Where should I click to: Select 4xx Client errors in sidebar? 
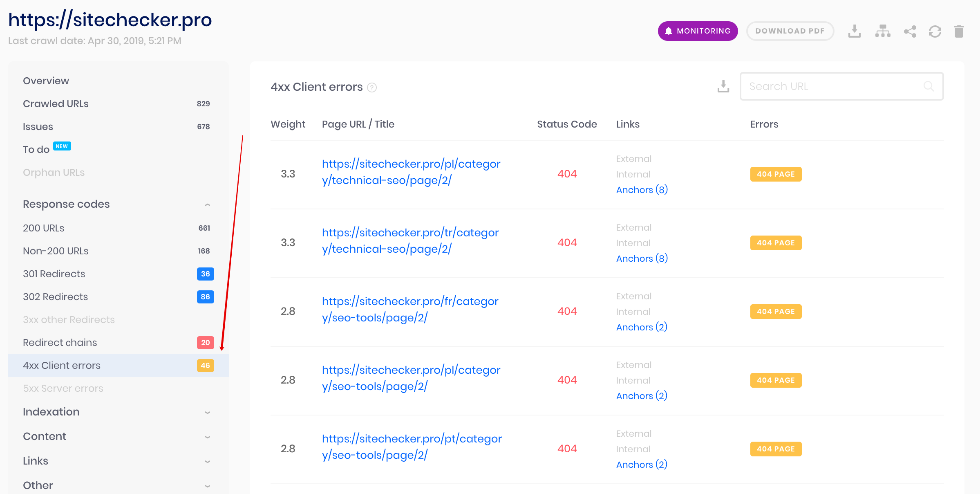coord(118,366)
